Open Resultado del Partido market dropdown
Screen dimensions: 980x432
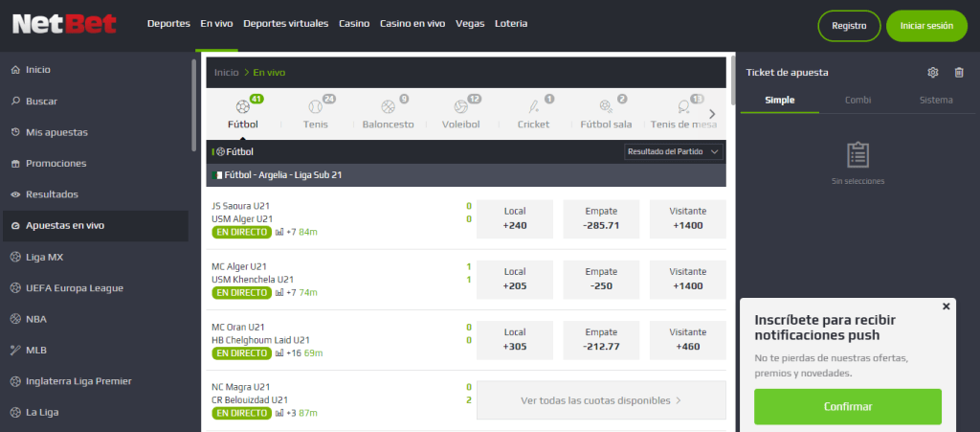point(674,152)
